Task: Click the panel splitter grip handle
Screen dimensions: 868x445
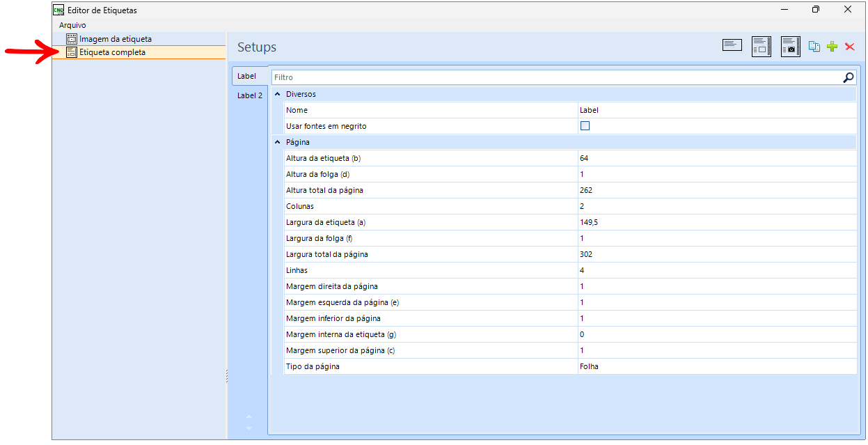Action: coord(227,376)
